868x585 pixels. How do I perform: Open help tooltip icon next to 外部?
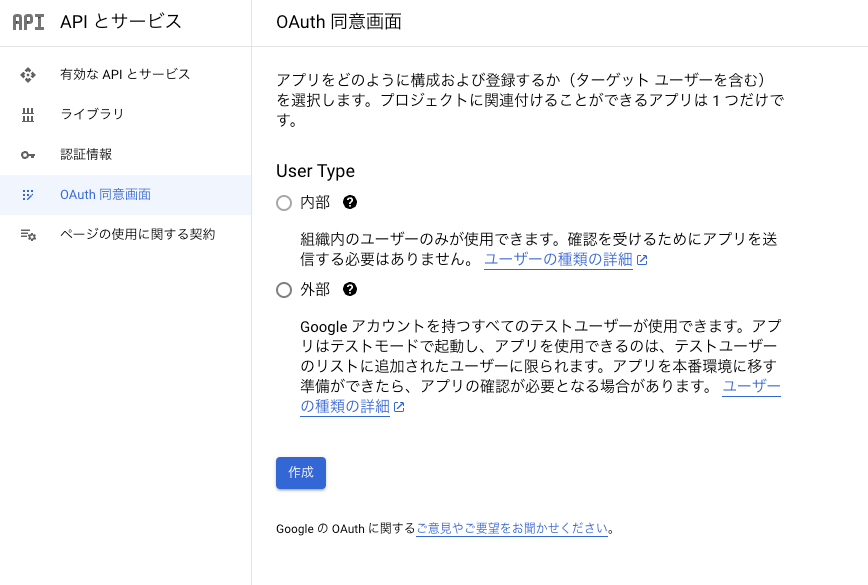point(352,290)
